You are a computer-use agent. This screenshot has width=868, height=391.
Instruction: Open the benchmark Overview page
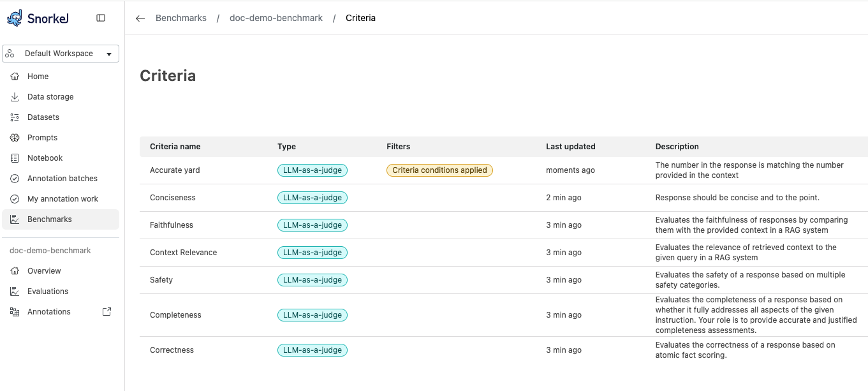tap(44, 271)
